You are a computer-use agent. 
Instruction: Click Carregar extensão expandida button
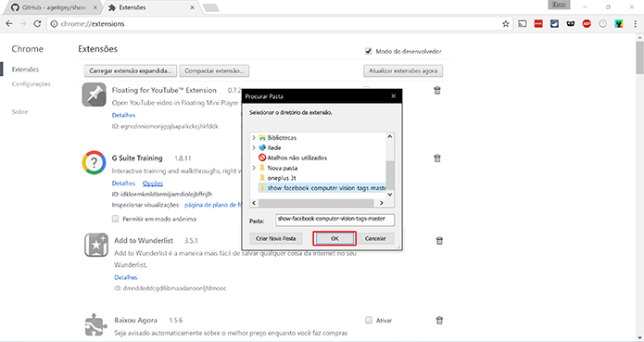[131, 71]
